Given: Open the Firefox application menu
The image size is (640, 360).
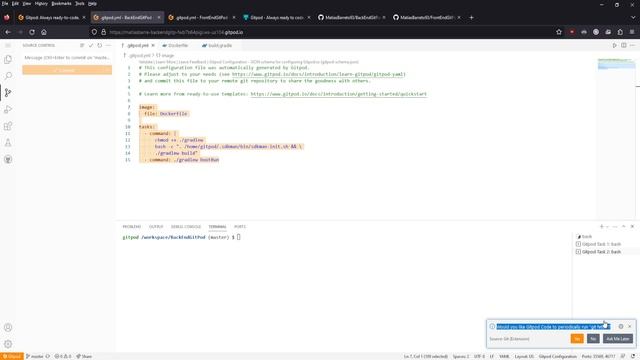Looking at the screenshot, I should [632, 32].
